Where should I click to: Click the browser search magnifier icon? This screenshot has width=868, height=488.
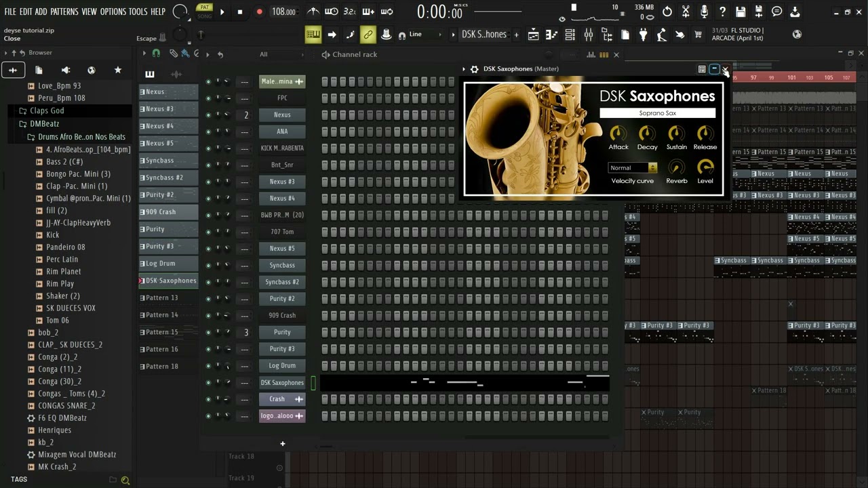[125, 480]
